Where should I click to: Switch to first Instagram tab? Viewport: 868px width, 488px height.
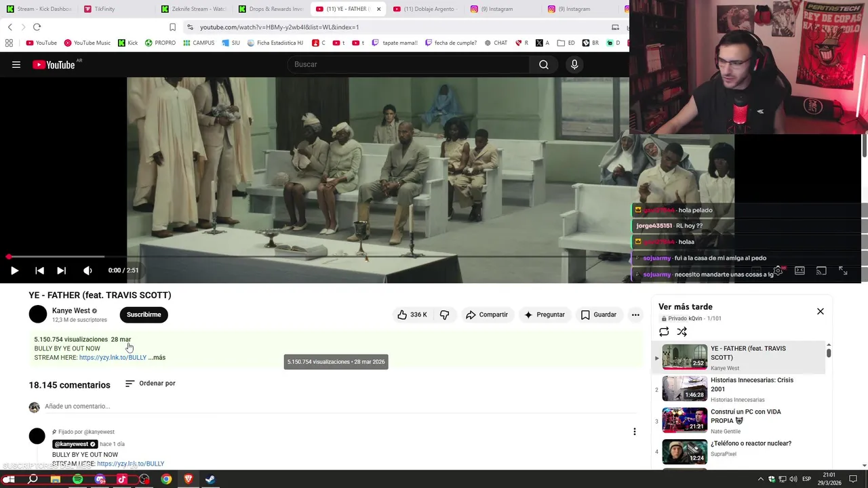(503, 9)
